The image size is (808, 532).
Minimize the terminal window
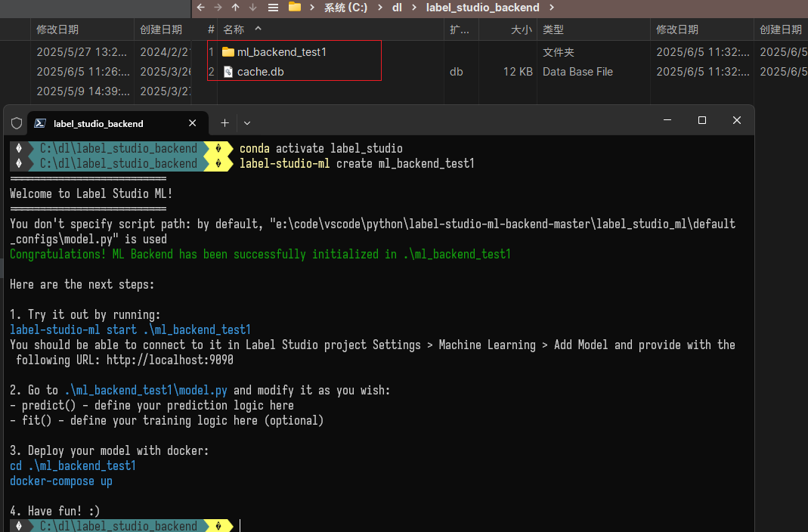(x=667, y=120)
